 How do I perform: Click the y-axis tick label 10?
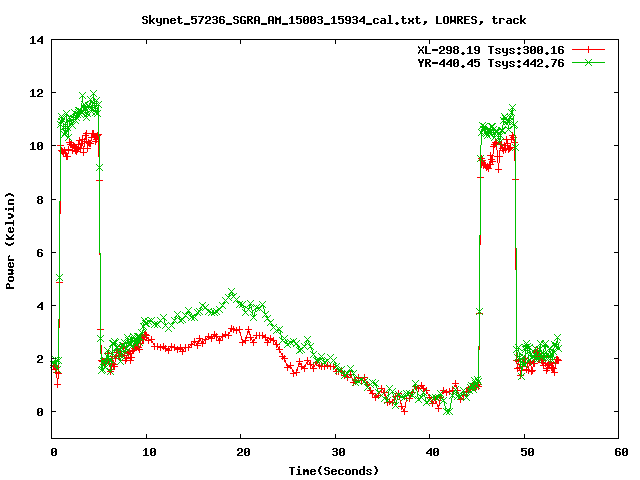point(36,146)
